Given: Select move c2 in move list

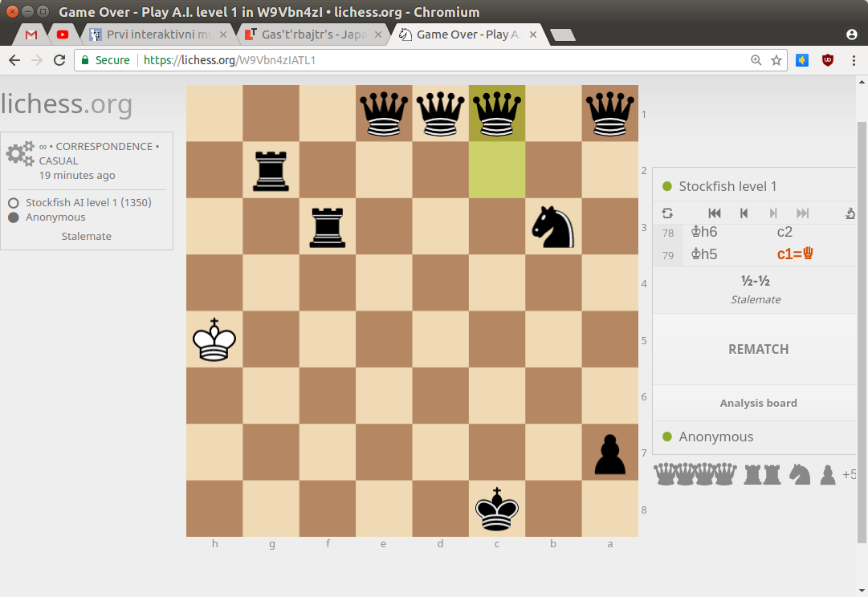Looking at the screenshot, I should tap(784, 233).
